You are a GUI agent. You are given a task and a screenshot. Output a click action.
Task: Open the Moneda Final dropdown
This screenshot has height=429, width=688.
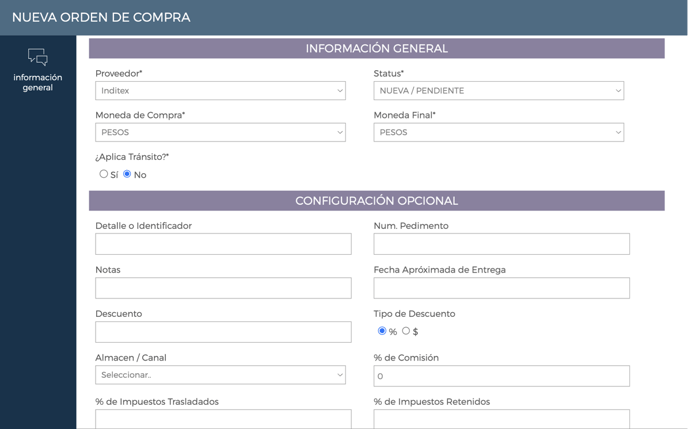point(498,132)
